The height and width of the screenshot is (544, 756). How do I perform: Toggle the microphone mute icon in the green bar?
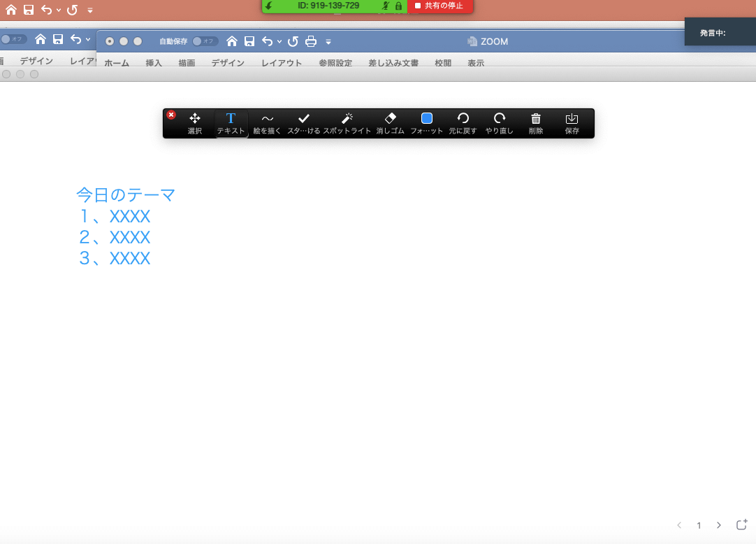(386, 6)
